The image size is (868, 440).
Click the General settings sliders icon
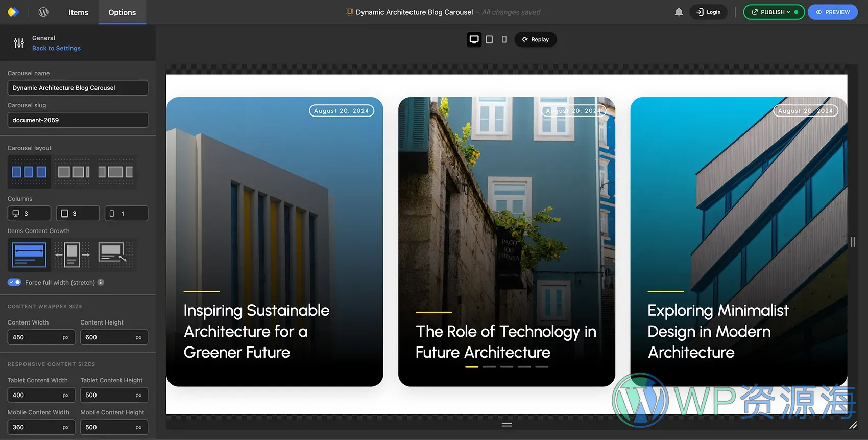19,43
